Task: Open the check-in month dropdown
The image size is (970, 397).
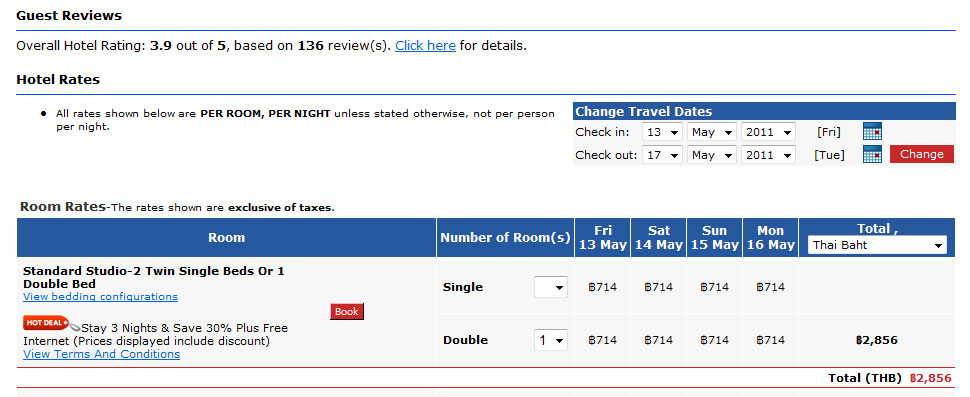Action: coord(711,132)
